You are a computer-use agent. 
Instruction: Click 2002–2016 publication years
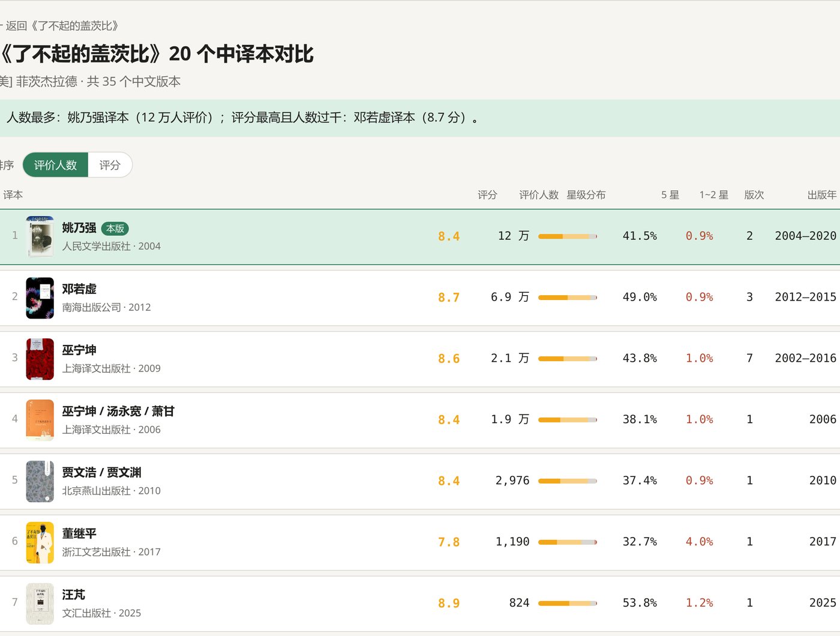click(805, 358)
